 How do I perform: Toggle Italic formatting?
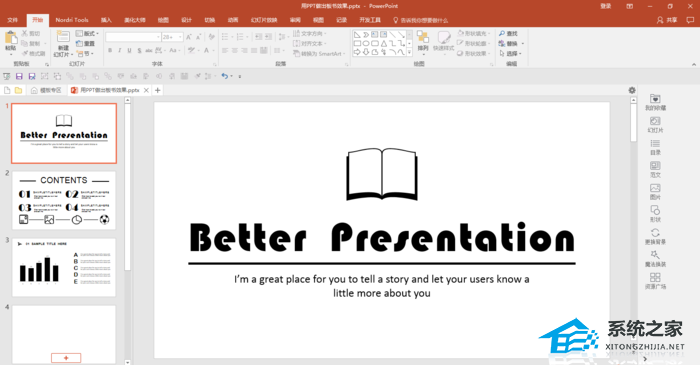[120, 50]
